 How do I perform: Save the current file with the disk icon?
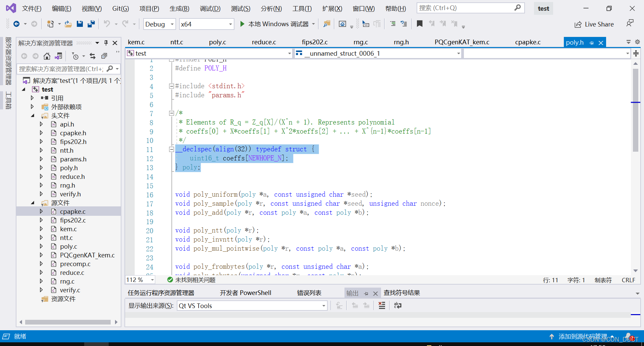79,24
